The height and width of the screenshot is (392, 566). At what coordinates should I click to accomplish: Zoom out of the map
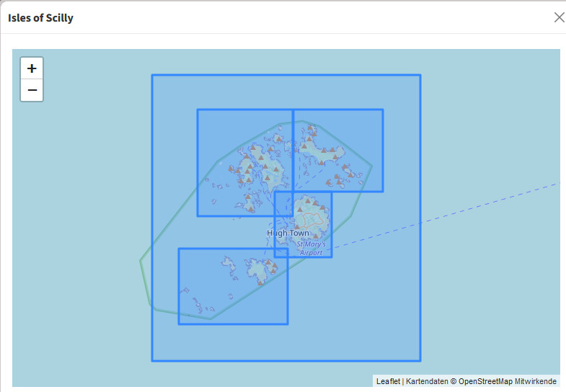pyautogui.click(x=32, y=91)
